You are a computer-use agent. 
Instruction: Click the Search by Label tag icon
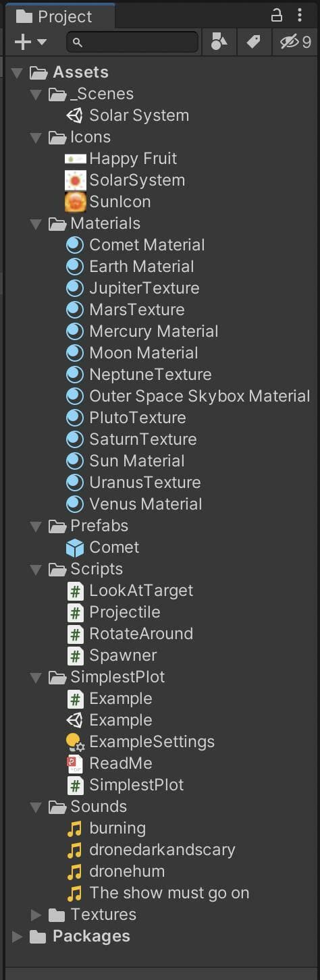click(254, 42)
